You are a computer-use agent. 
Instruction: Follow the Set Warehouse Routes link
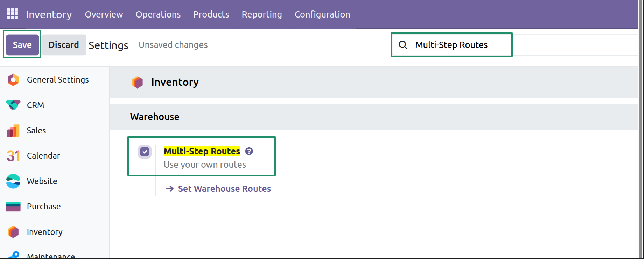(224, 189)
